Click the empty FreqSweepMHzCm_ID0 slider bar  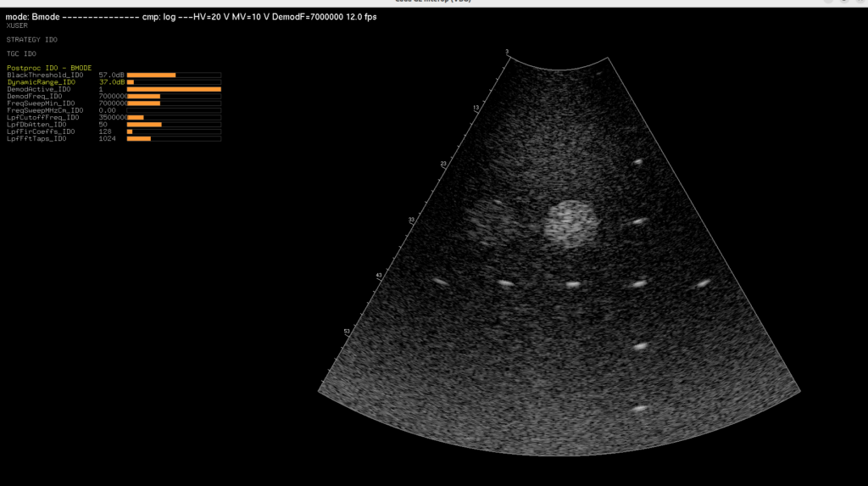pos(174,110)
